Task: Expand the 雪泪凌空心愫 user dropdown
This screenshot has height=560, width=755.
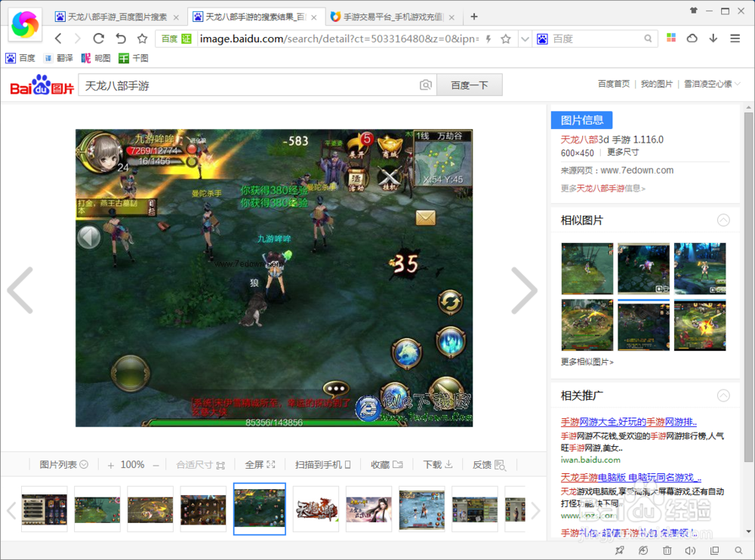Action: click(712, 84)
